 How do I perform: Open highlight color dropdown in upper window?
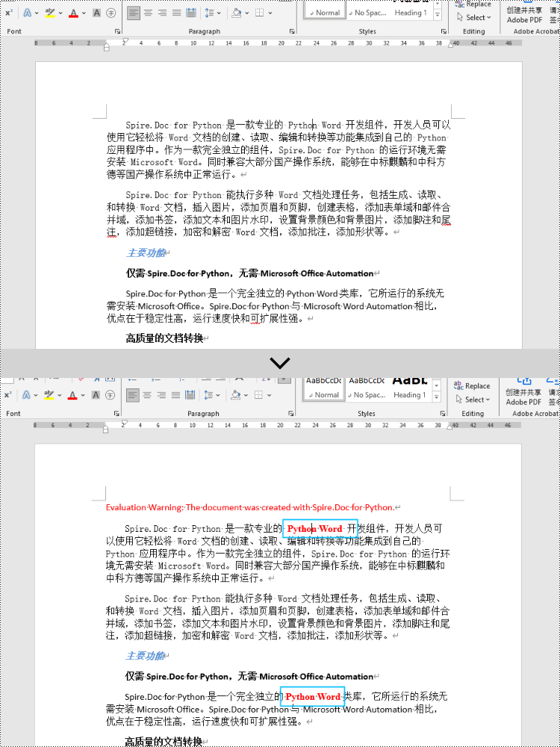tap(60, 13)
